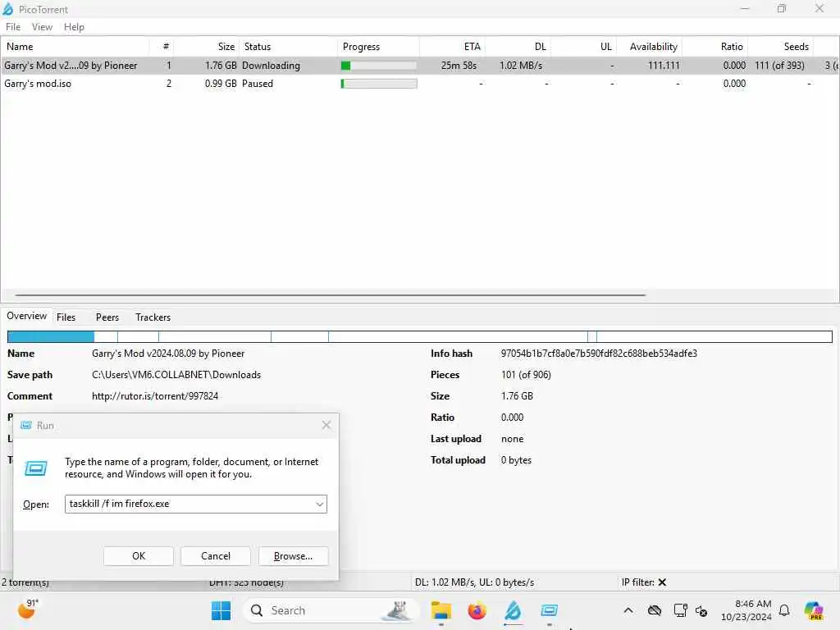Open the View menu
Image resolution: width=840 pixels, height=630 pixels.
(42, 27)
